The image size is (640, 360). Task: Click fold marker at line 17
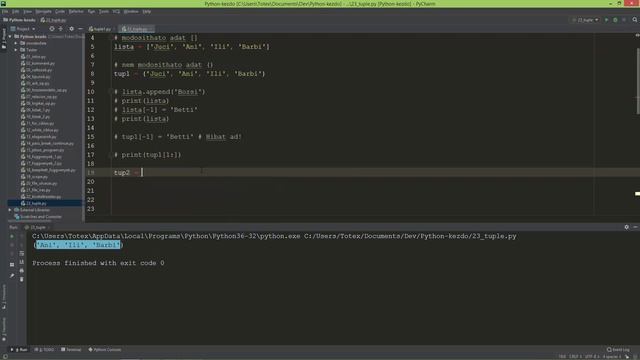pos(111,155)
